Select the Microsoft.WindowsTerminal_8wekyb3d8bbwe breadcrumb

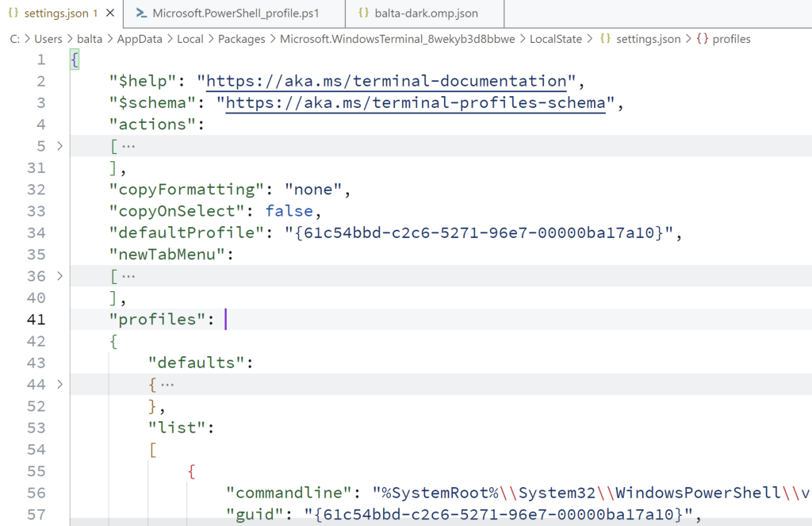[x=397, y=39]
